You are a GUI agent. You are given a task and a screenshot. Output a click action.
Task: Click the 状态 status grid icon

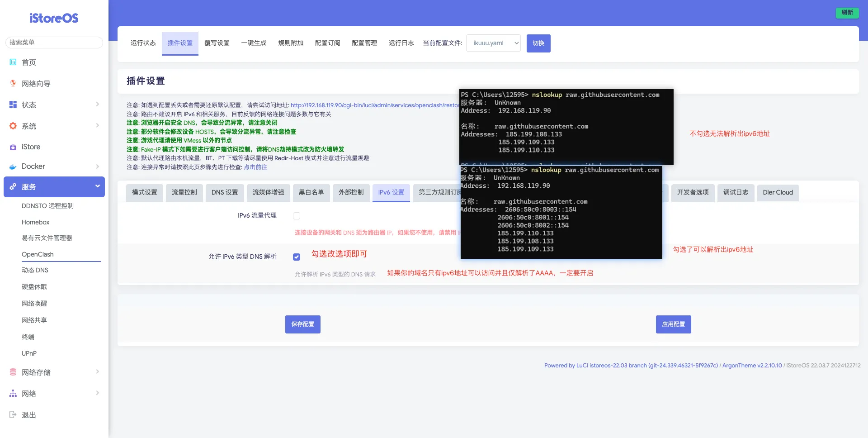(x=13, y=105)
